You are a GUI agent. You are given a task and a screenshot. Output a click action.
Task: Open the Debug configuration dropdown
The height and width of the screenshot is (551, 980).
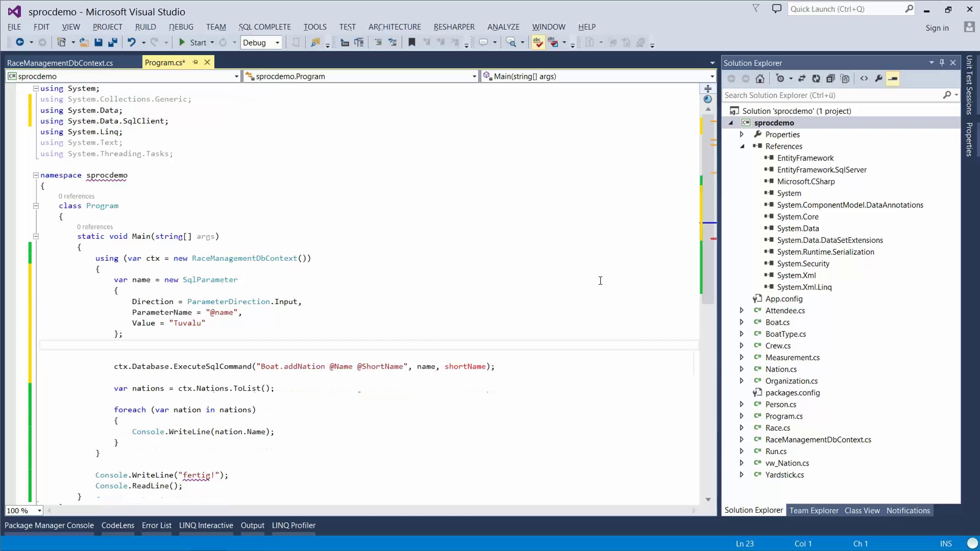coord(261,42)
